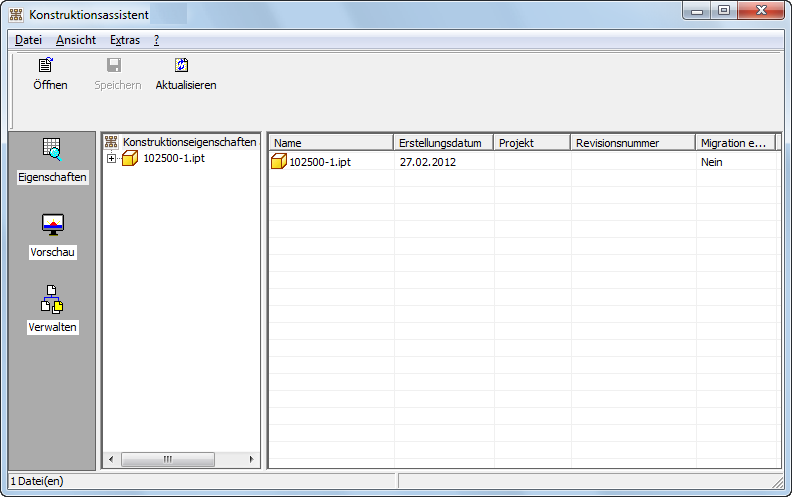
Task: Click the tree scrollbar right arrow
Action: click(251, 459)
